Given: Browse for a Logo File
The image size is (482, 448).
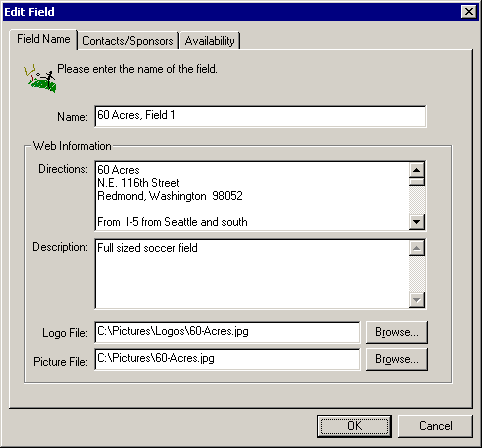Looking at the screenshot, I should click(397, 332).
